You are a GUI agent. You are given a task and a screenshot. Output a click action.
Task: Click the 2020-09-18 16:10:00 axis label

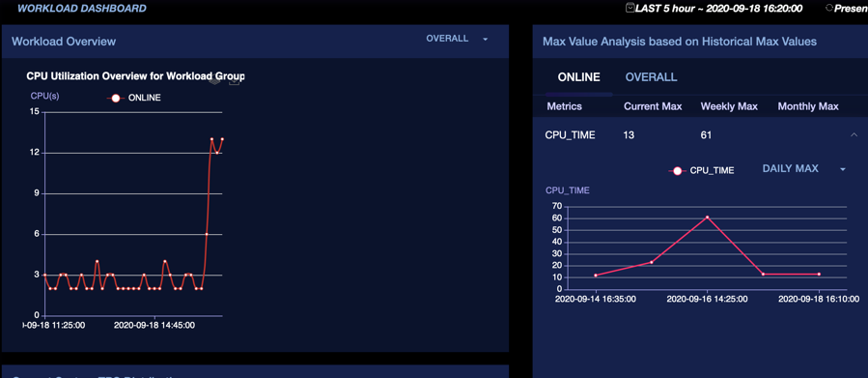pos(819,299)
